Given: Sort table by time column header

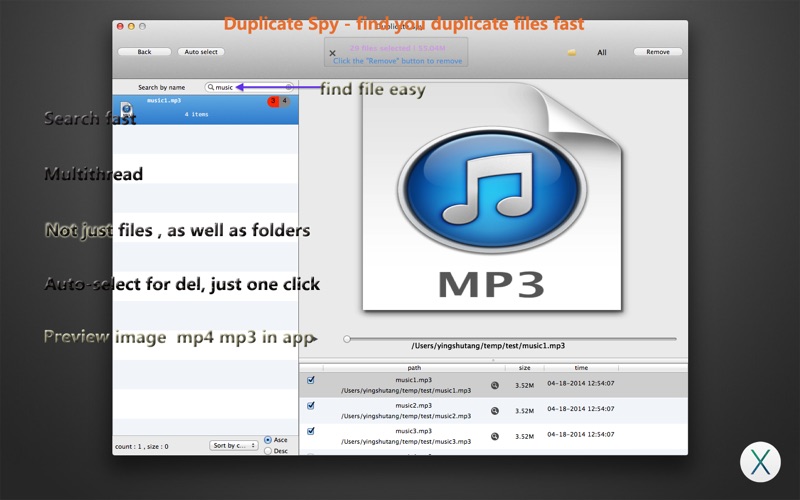Looking at the screenshot, I should (x=581, y=367).
